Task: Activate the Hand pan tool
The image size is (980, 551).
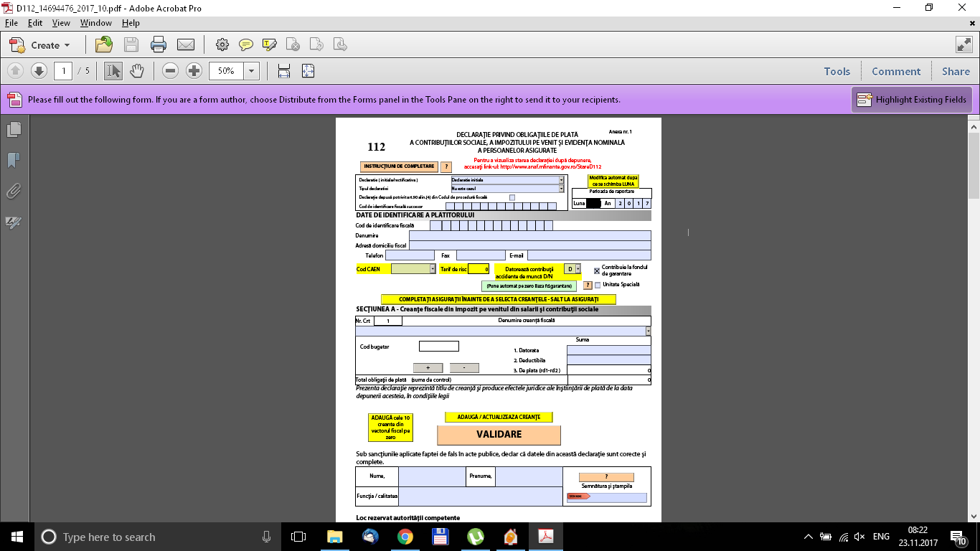Action: (136, 70)
